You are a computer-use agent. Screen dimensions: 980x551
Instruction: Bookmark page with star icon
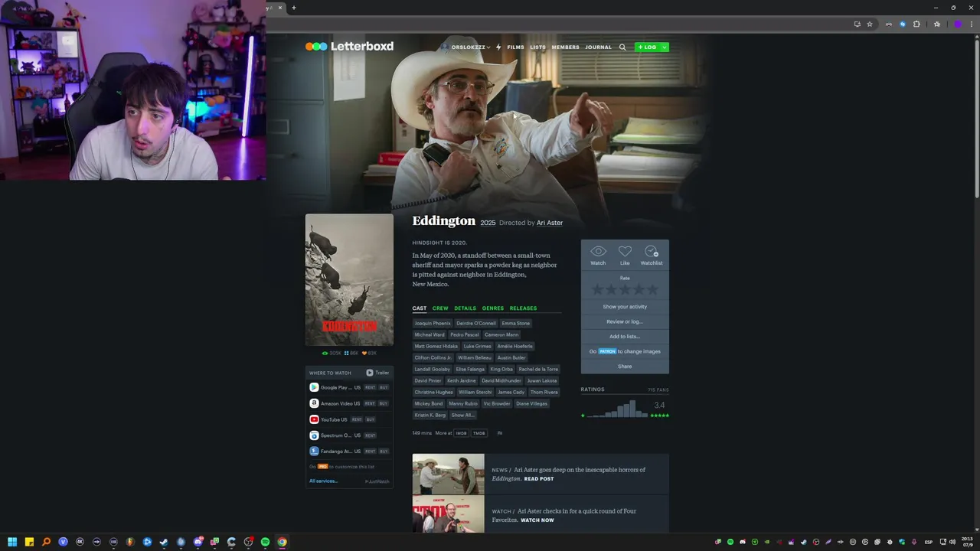pos(870,24)
